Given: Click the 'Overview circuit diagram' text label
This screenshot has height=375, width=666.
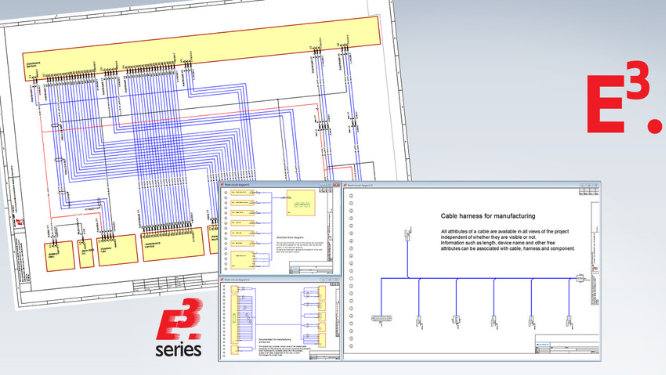Looking at the screenshot, I should pyautogui.click(x=290, y=237).
